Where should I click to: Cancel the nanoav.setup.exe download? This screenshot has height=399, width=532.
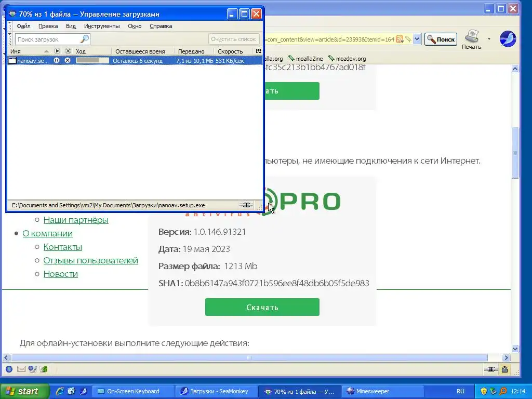tap(68, 60)
